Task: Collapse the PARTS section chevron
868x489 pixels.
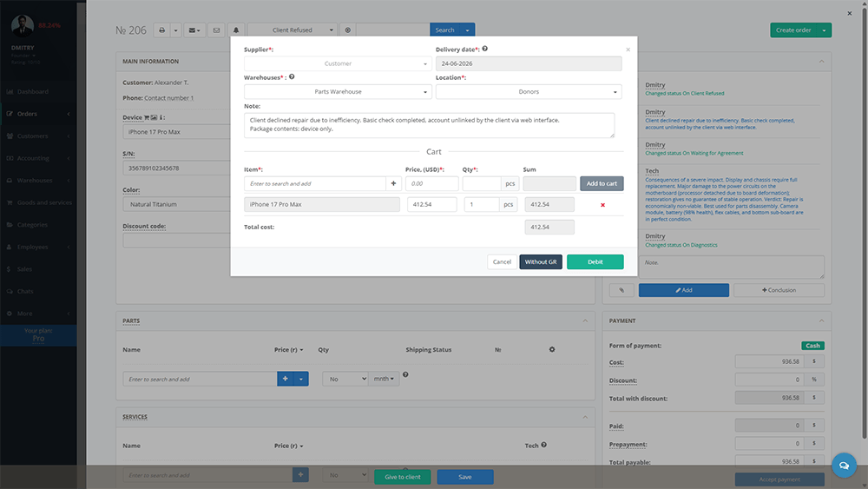Action: [x=585, y=320]
